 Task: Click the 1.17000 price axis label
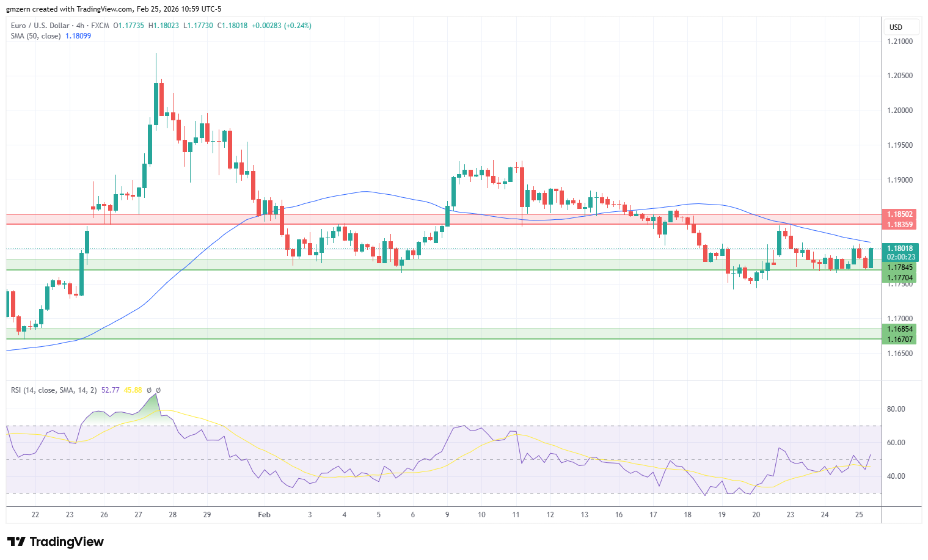tap(901, 319)
